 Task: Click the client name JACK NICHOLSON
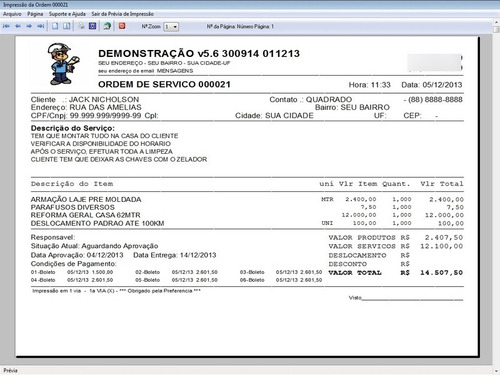click(104, 100)
